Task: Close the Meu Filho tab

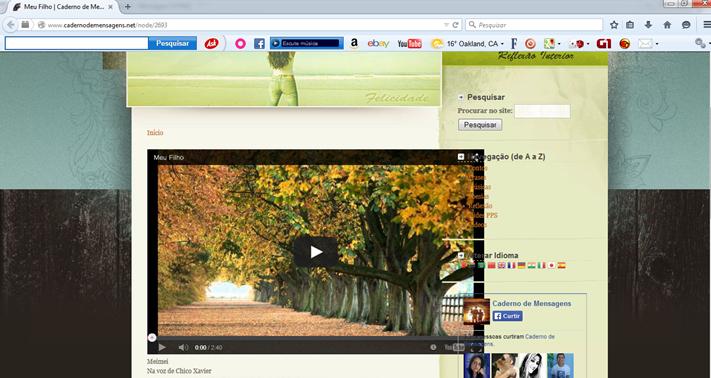Action: click(110, 7)
